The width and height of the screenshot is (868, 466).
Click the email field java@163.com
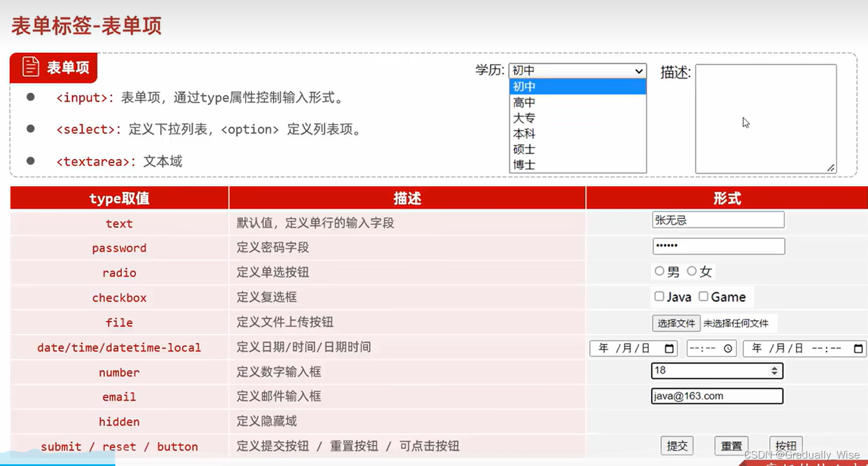(x=717, y=396)
